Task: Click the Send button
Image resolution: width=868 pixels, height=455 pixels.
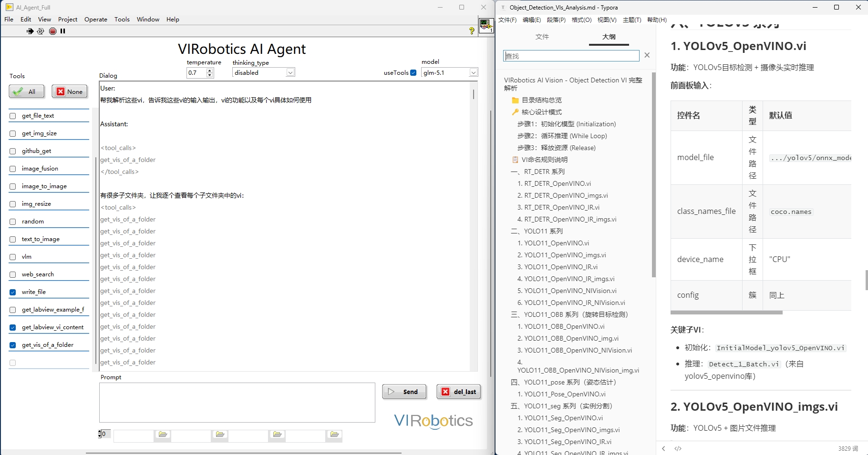Action: (404, 392)
